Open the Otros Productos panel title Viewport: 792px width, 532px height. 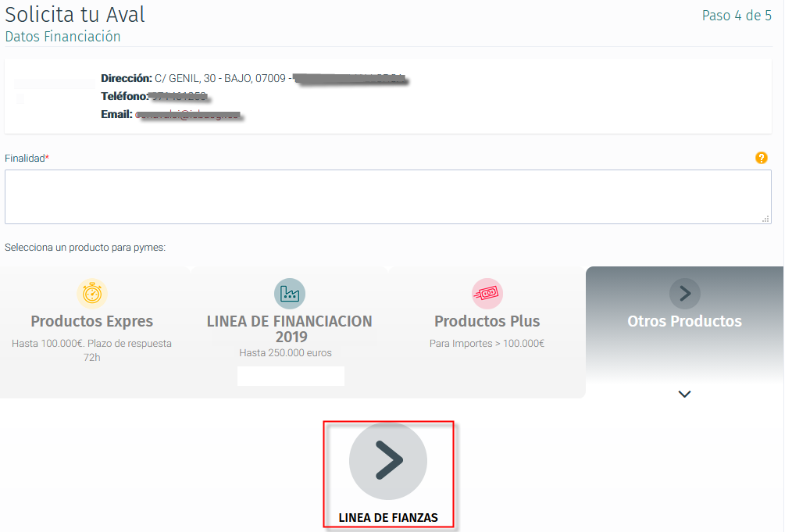tap(684, 321)
